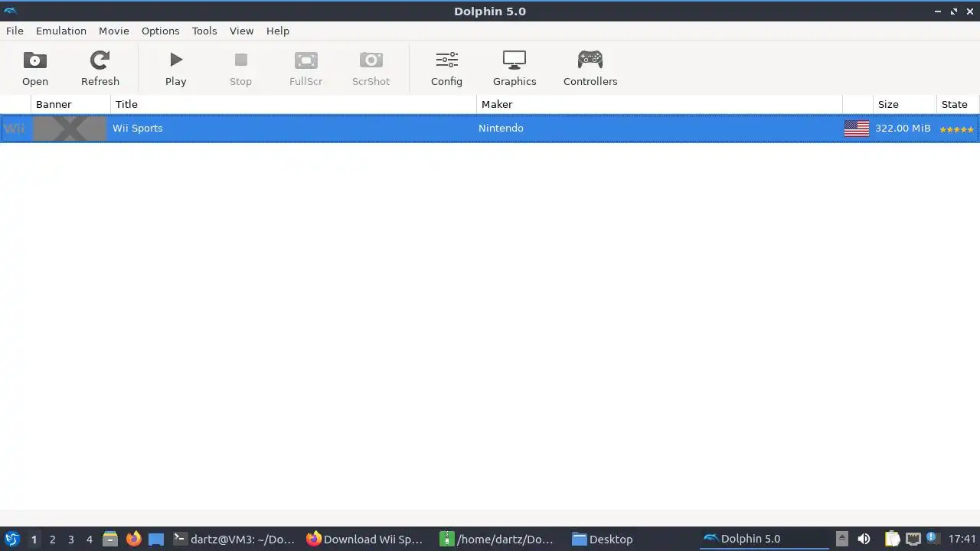The width and height of the screenshot is (980, 551).
Task: Open the Movie menu
Action: pyautogui.click(x=113, y=31)
